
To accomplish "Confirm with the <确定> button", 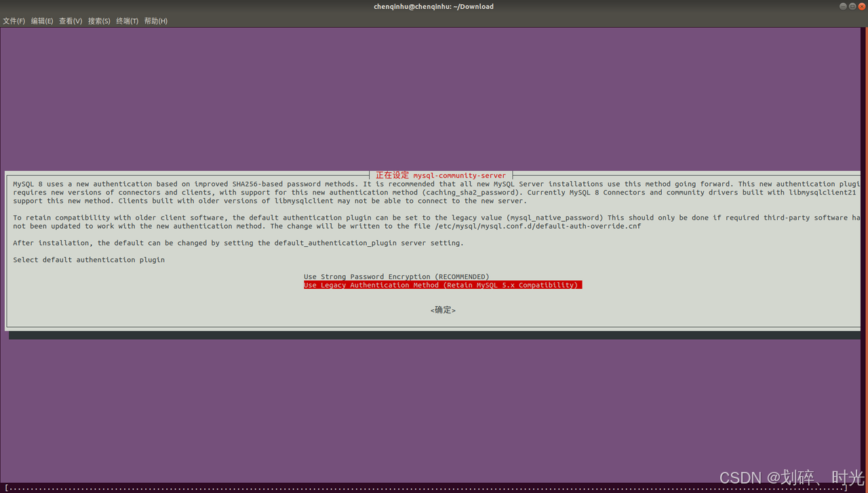I will click(443, 310).
